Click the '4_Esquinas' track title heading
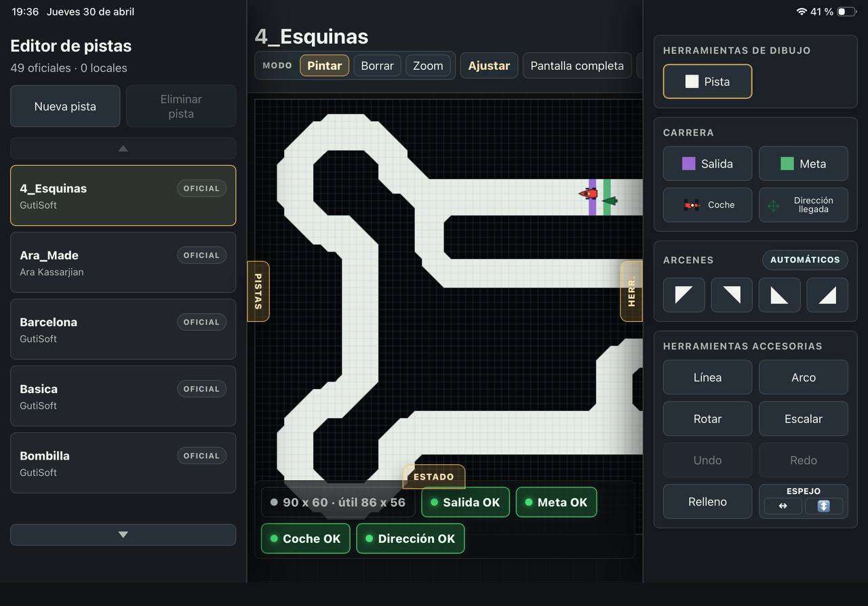Screen dimensions: 868x606 (x=311, y=37)
